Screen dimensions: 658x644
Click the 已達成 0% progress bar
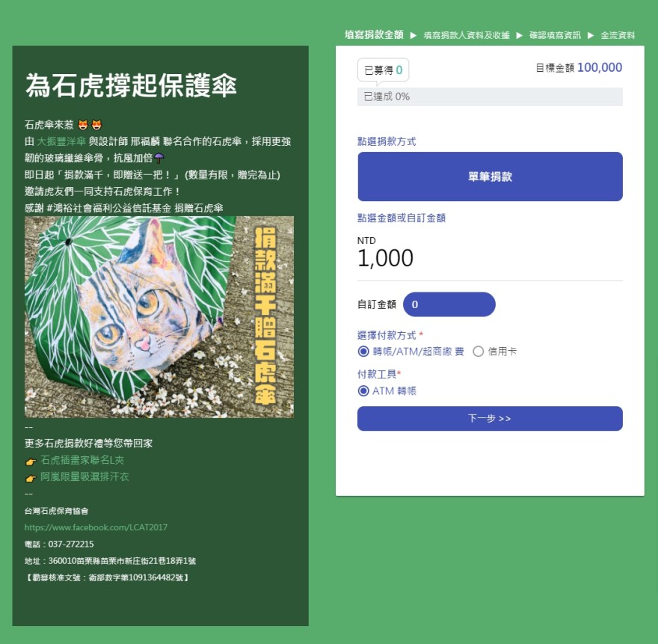tap(490, 97)
